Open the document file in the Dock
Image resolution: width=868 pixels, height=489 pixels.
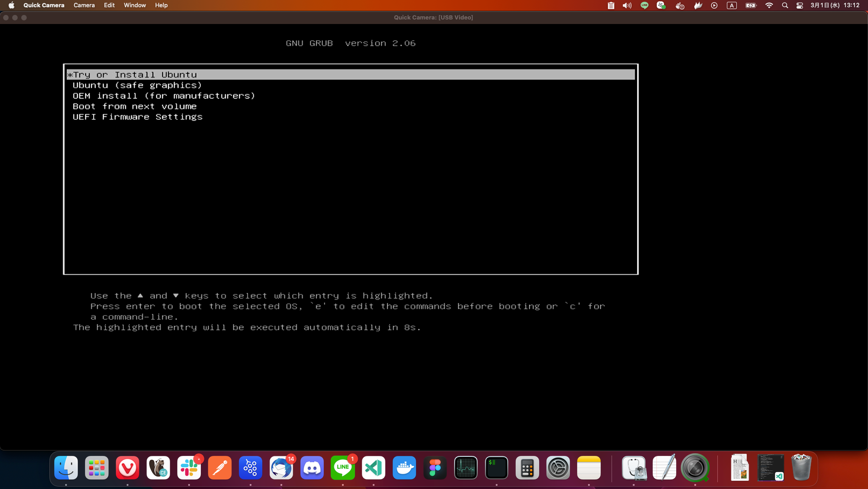[x=740, y=468]
